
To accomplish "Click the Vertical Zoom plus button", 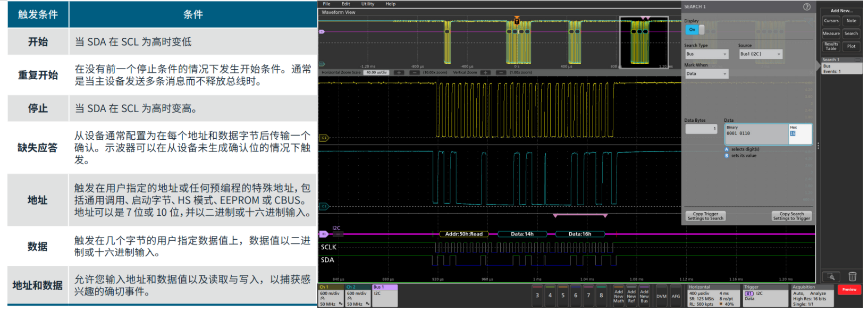I will pyautogui.click(x=485, y=72).
